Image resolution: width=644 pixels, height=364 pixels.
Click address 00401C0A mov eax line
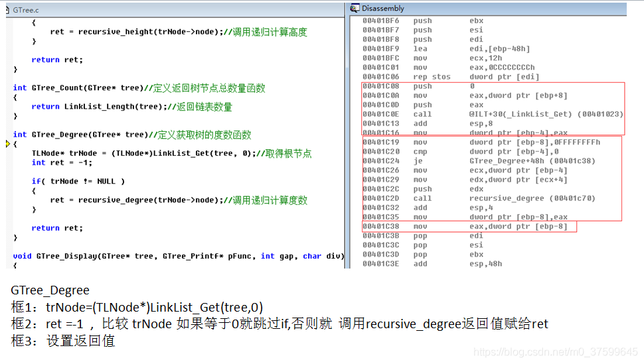[465, 95]
